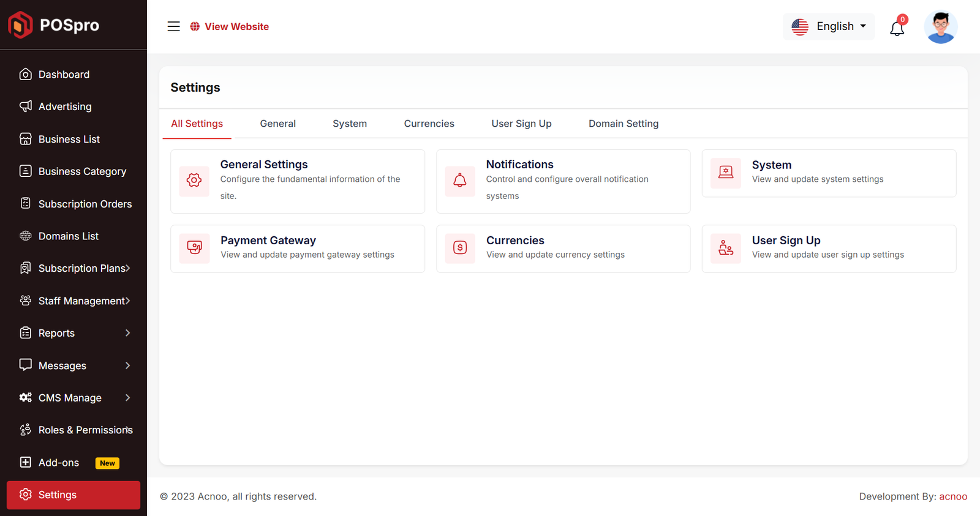Screen dimensions: 980x516
Task: Go to Dashboard in the sidebar
Action: tap(64, 75)
